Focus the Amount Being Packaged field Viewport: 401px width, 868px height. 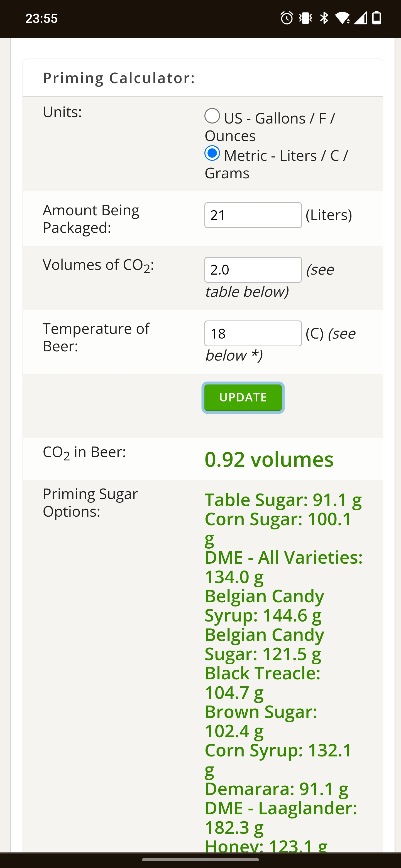pos(253,215)
